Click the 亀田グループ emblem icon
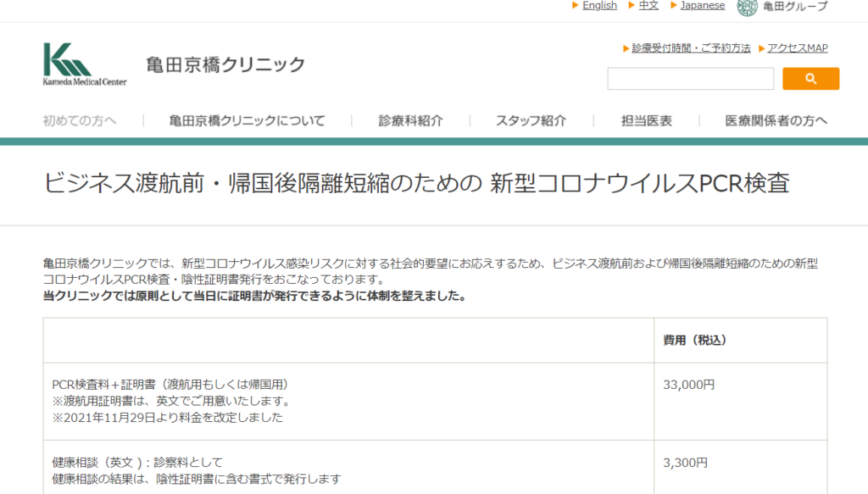The image size is (868, 494). click(x=747, y=7)
